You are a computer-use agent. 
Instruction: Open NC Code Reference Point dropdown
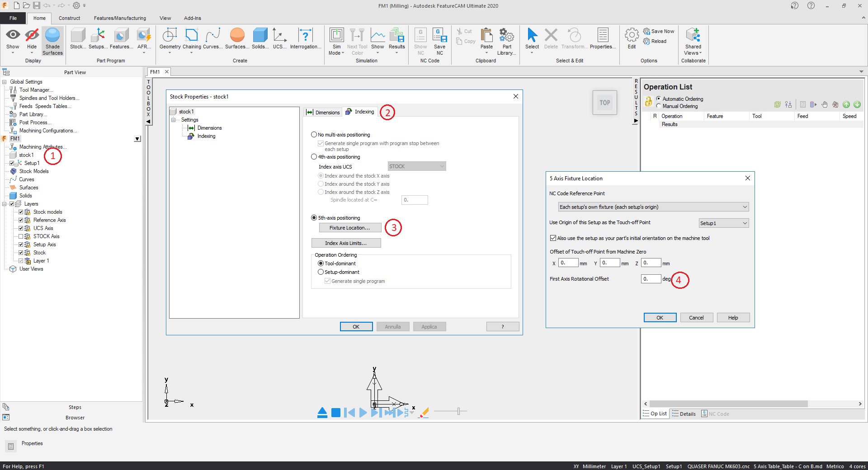[x=653, y=207]
